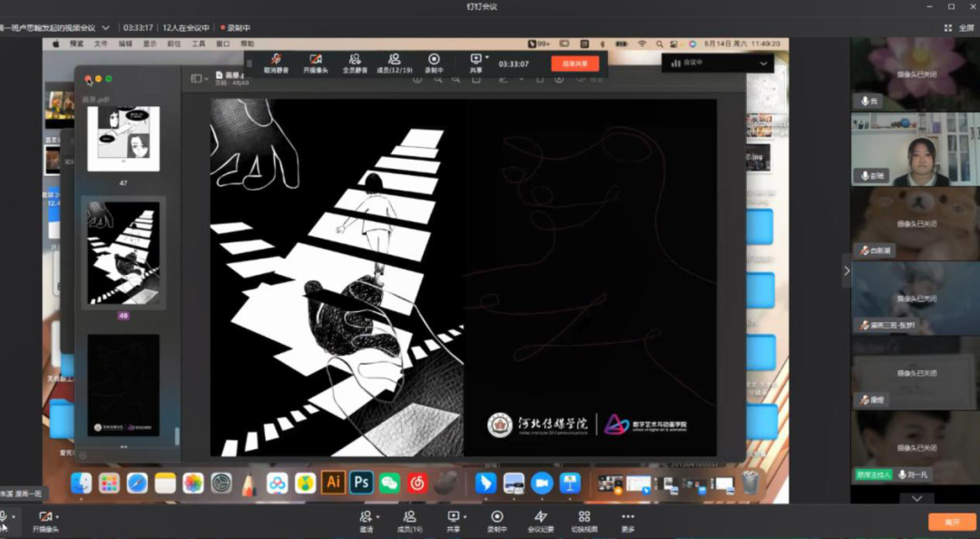Image resolution: width=980 pixels, height=539 pixels.
Task: Open Photos in the macOS Dock
Action: [193, 484]
